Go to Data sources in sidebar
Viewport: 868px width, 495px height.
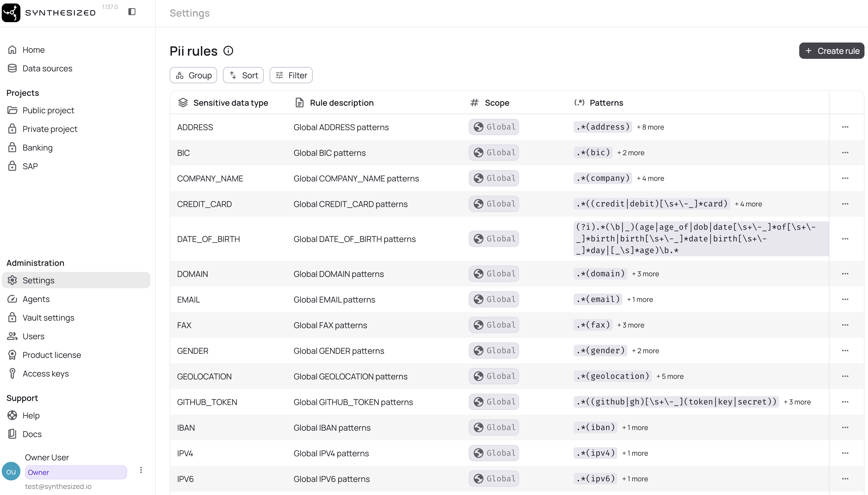[47, 68]
